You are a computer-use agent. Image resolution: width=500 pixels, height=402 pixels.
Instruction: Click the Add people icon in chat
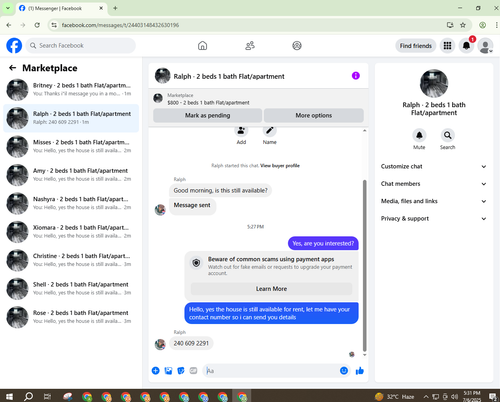click(241, 131)
